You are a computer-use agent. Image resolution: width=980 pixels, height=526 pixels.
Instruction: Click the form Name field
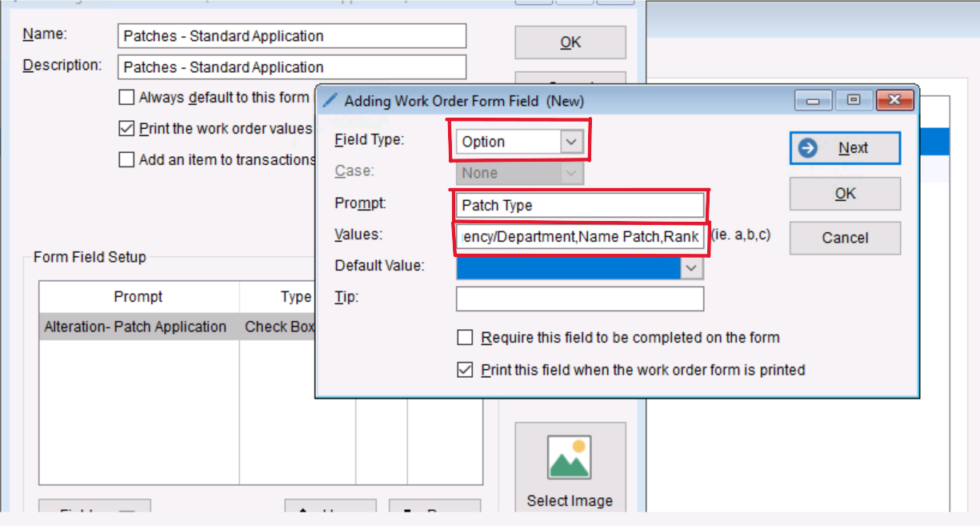pyautogui.click(x=292, y=36)
